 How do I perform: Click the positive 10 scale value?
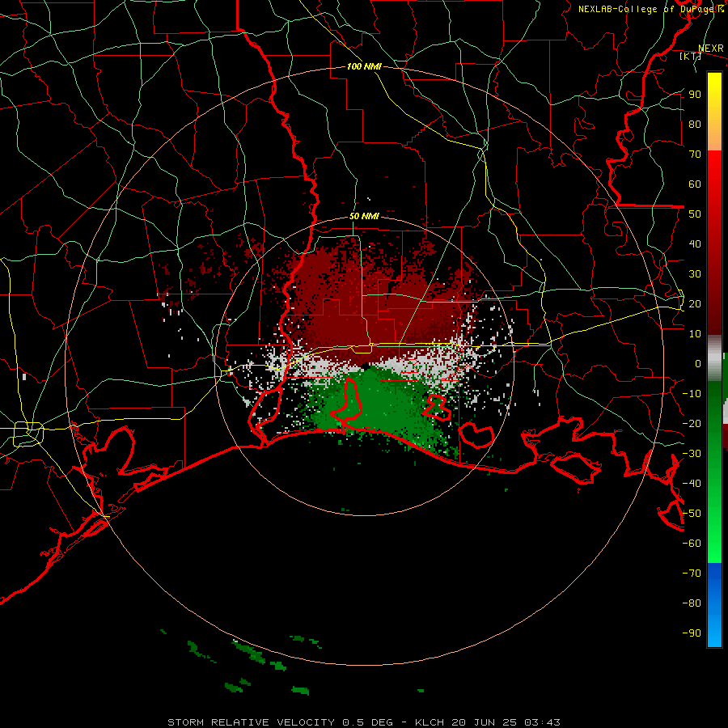[695, 334]
